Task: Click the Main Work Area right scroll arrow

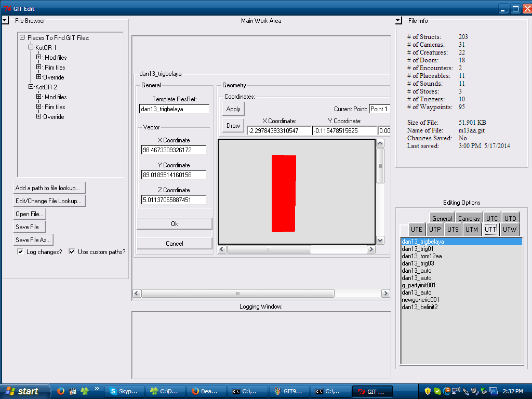Action: pyautogui.click(x=385, y=294)
